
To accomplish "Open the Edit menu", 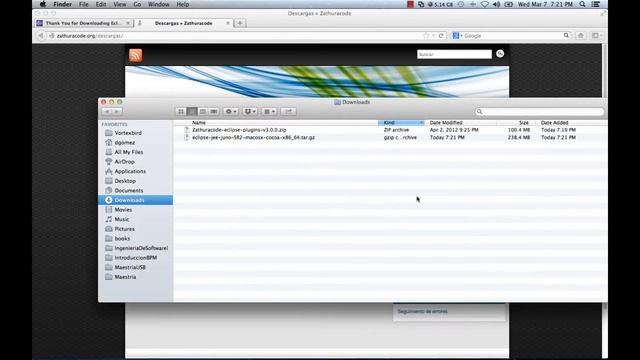I will [101, 4].
